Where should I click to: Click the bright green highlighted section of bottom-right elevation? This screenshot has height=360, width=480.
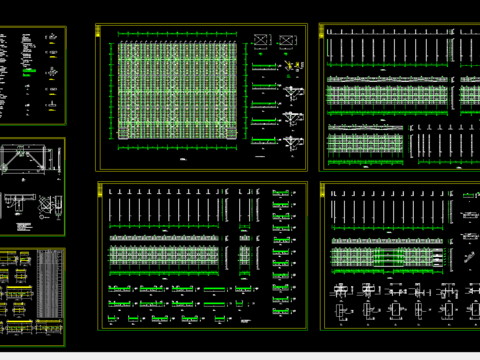[388, 258]
